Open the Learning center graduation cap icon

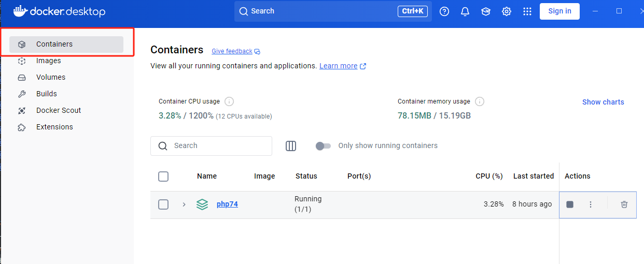pyautogui.click(x=486, y=11)
